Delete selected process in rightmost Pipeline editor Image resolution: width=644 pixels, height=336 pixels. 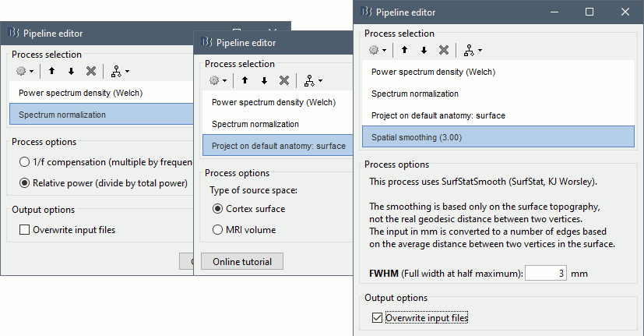click(x=444, y=50)
